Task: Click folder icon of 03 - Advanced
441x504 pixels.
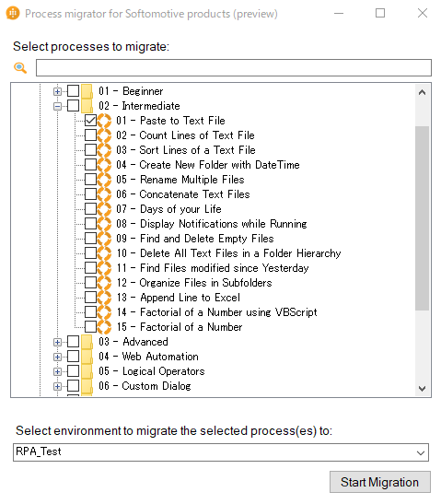Action: 87,342
